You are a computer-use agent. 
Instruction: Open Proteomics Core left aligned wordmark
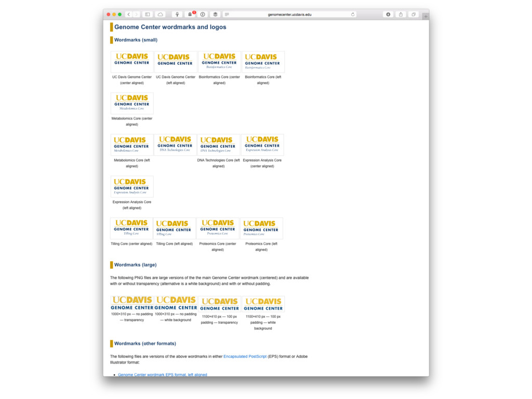pyautogui.click(x=262, y=229)
